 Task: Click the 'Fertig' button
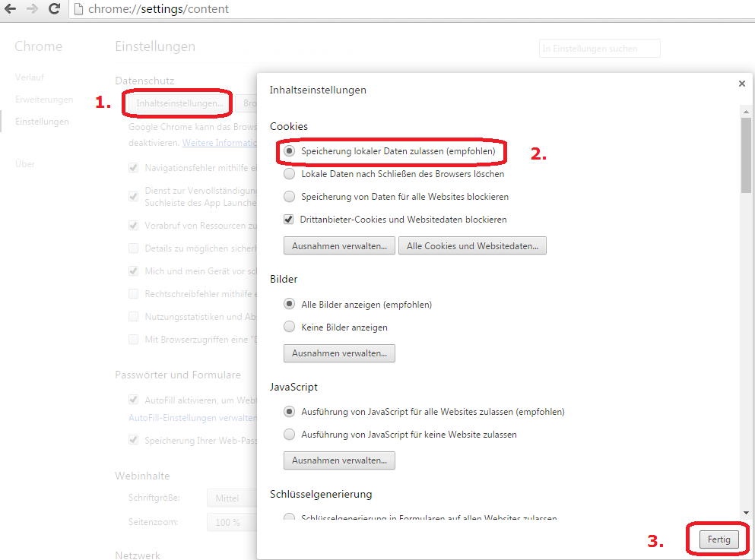[719, 539]
